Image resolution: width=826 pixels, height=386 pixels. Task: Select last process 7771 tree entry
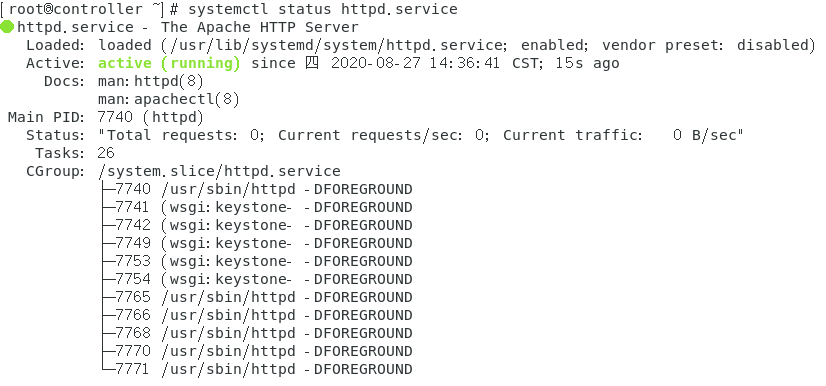click(257, 369)
